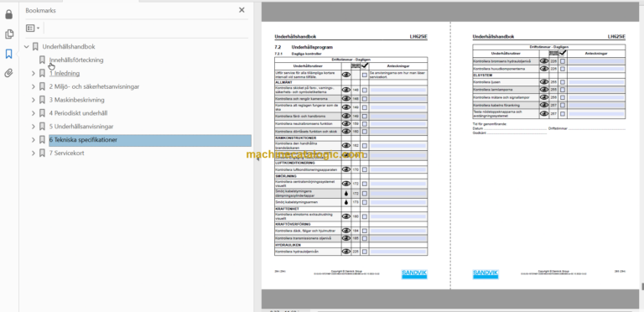Click bookmark icon beside 3 Maskinbeskrivning
This screenshot has width=644, height=312.
(x=42, y=100)
